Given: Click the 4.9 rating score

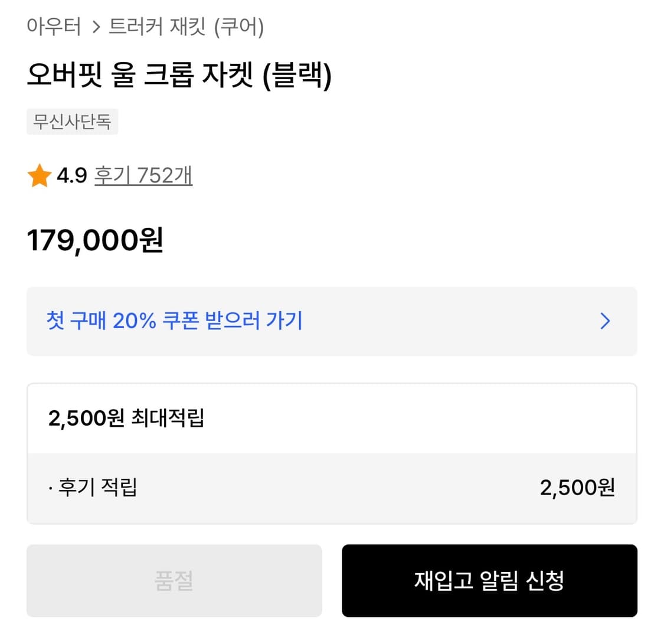Looking at the screenshot, I should point(71,175).
